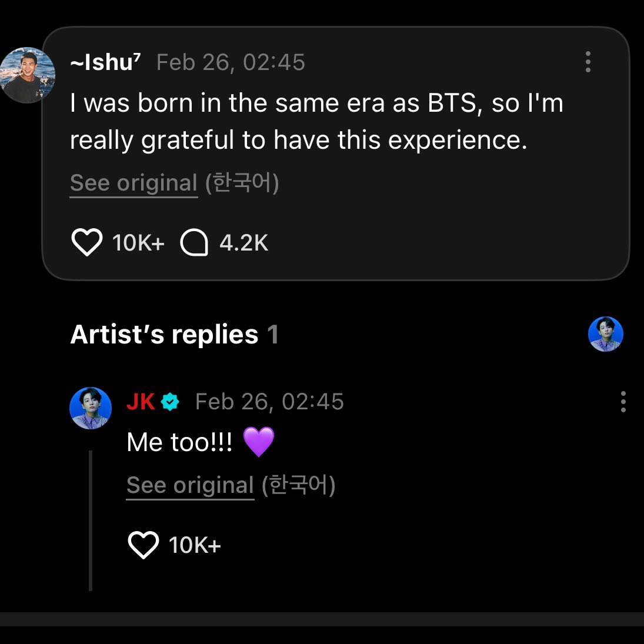644x644 pixels.
Task: See original Korean text of ~Ishu's post
Action: [134, 183]
